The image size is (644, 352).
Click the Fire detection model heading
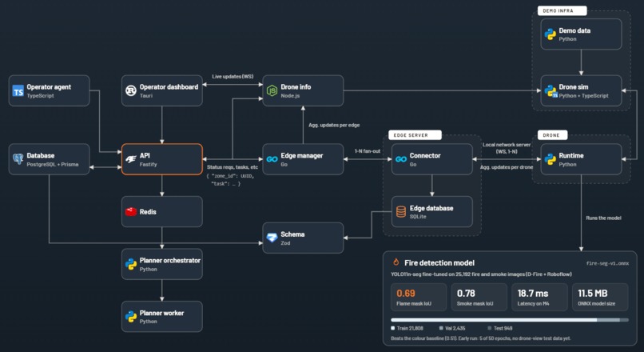pyautogui.click(x=439, y=262)
